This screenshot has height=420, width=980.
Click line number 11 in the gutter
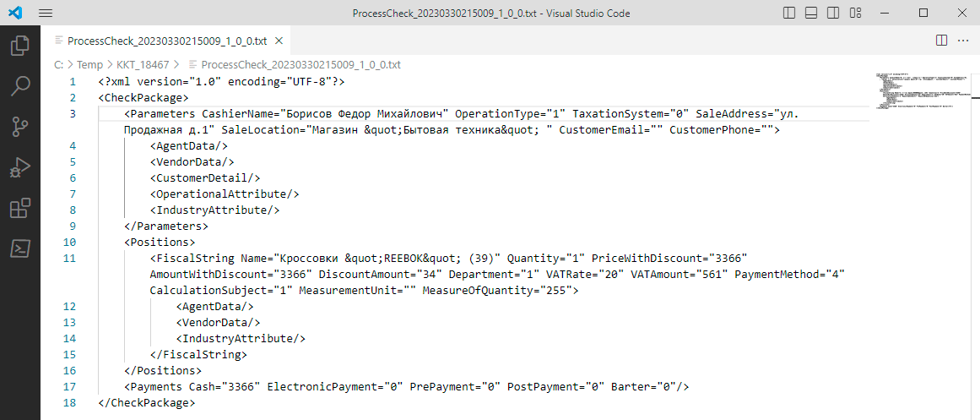coord(70,258)
